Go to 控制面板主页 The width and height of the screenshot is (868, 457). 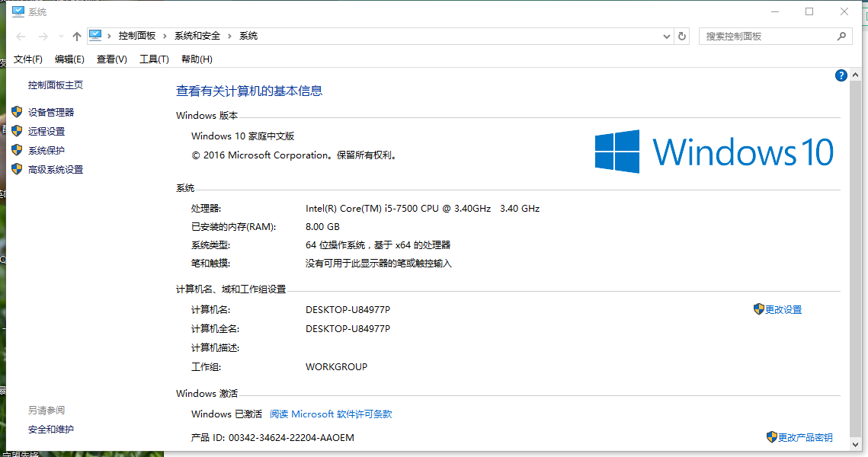(x=56, y=85)
